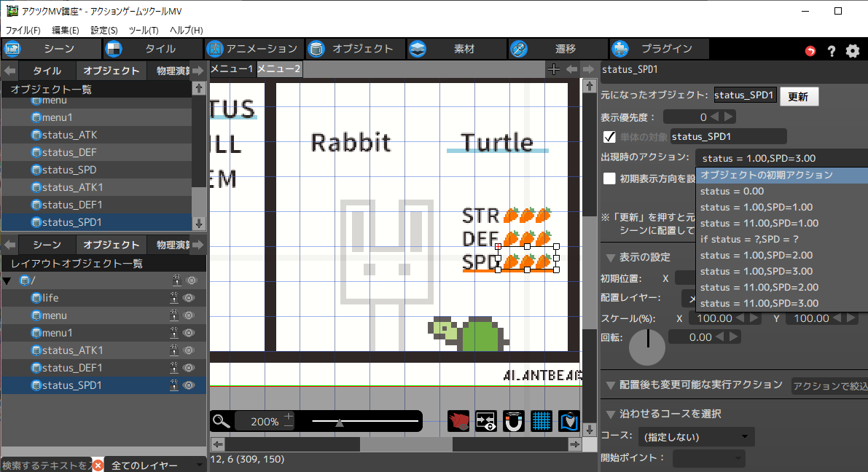This screenshot has width=868, height=472.
Task: Open the コース dropdown (指定しない)
Action: tap(696, 437)
